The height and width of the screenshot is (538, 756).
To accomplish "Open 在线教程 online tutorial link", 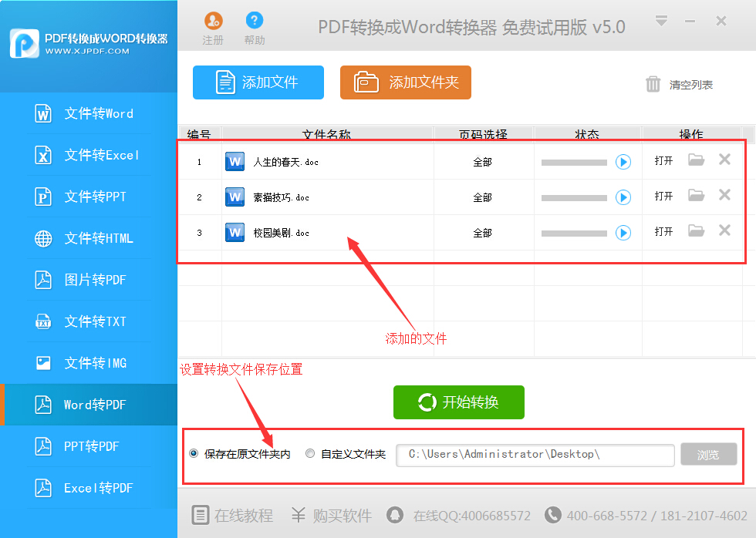I will (x=232, y=516).
